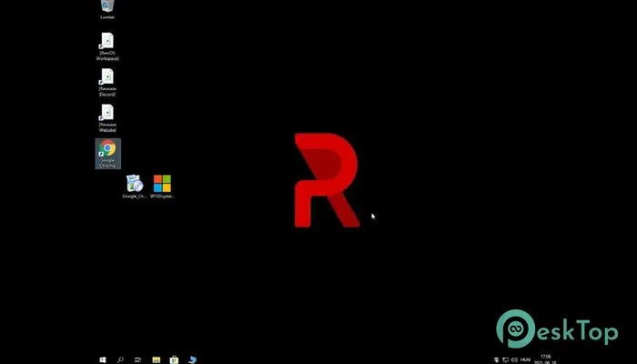637x364 pixels.
Task: Open network status icon in tray
Action: (x=505, y=360)
